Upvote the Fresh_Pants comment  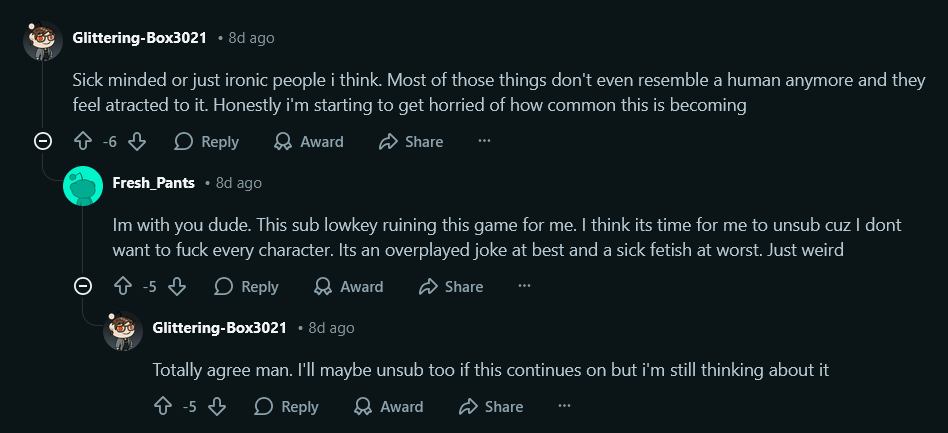[124, 287]
